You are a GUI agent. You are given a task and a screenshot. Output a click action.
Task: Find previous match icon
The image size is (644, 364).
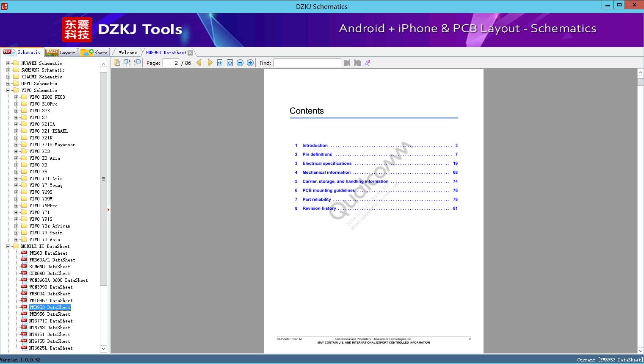347,63
